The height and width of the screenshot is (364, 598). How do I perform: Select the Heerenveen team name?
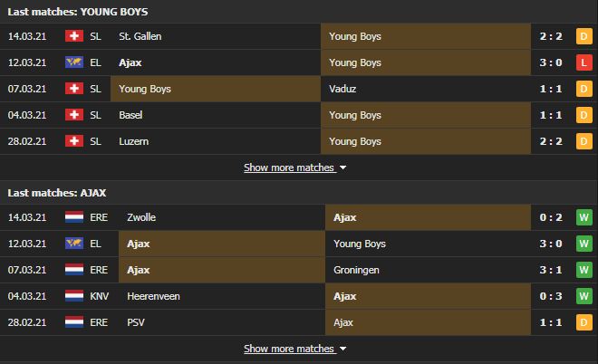[x=153, y=296]
